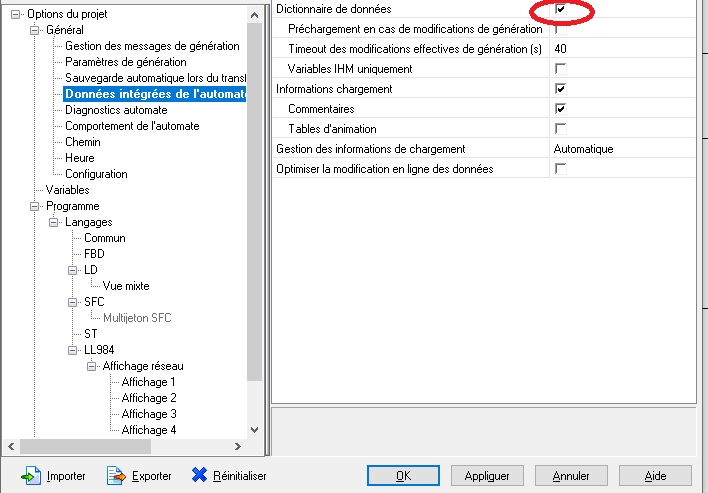Check Variables IHM uniquement option
Viewport: 708px width, 493px height.
pyautogui.click(x=561, y=69)
